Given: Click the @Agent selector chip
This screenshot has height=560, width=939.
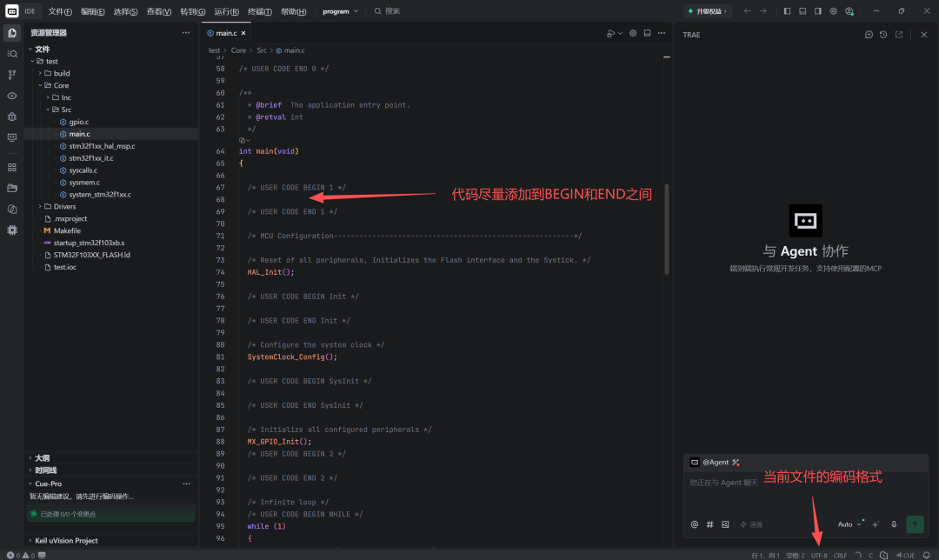Looking at the screenshot, I should (715, 463).
